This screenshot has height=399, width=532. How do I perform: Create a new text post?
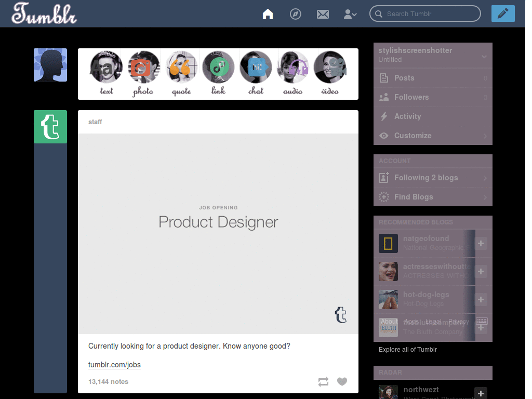pos(106,73)
